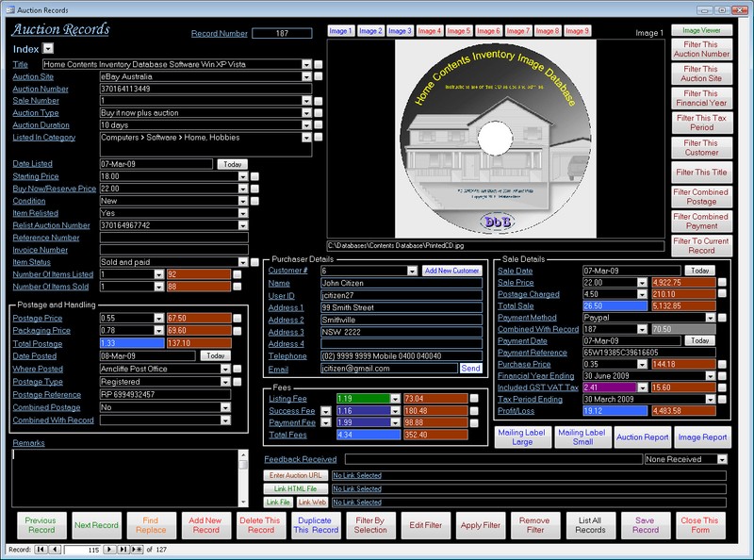This screenshot has height=560, width=754.
Task: Switch to Image 5 tab
Action: coord(459,31)
